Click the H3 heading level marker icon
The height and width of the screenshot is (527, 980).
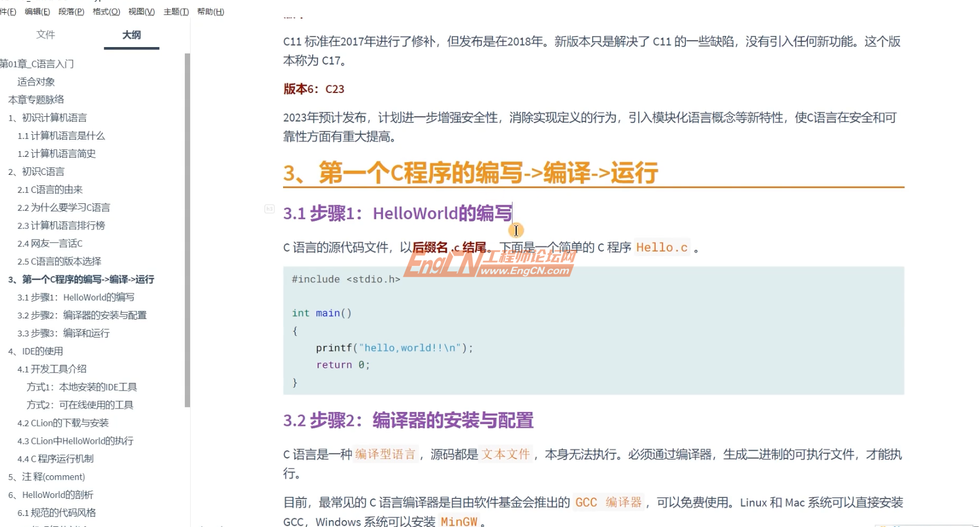(269, 209)
